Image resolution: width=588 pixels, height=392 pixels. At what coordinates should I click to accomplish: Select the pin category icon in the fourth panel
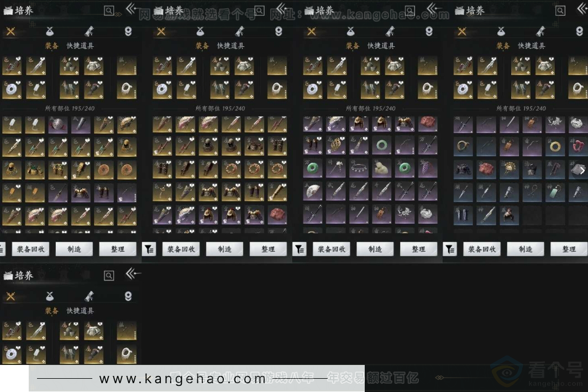579,31
